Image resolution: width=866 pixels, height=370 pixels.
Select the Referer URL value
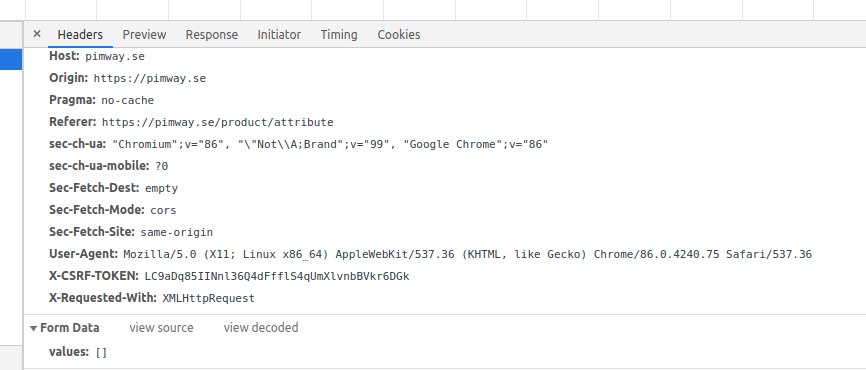(x=218, y=123)
